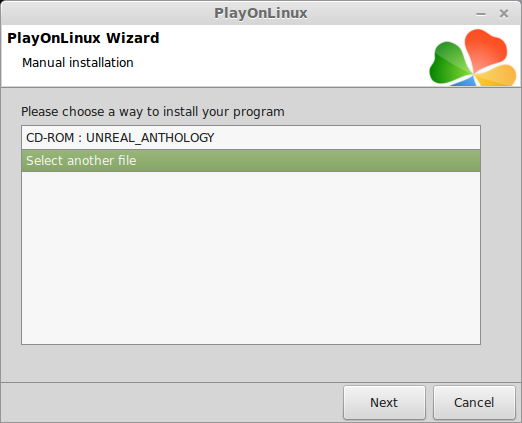Close the PlayOnLinux wizard window
The height and width of the screenshot is (423, 522).
click(504, 14)
